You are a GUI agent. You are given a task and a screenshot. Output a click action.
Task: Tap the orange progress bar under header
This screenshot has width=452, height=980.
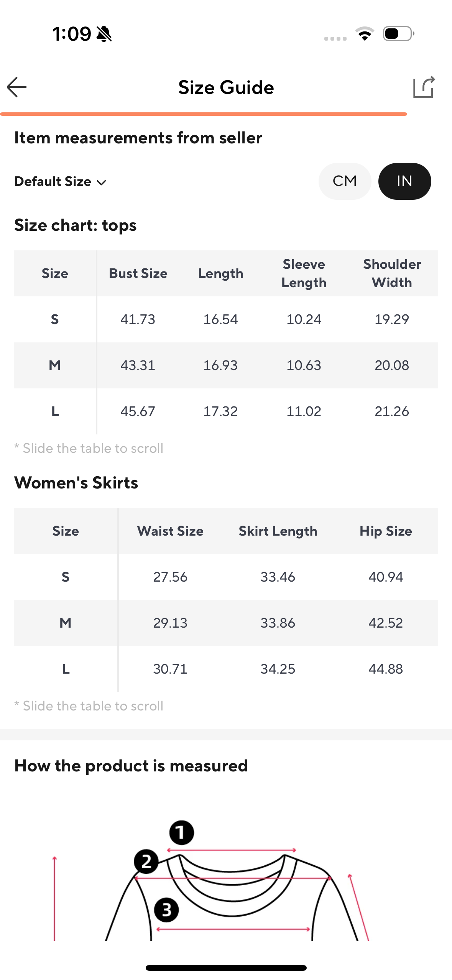click(203, 114)
